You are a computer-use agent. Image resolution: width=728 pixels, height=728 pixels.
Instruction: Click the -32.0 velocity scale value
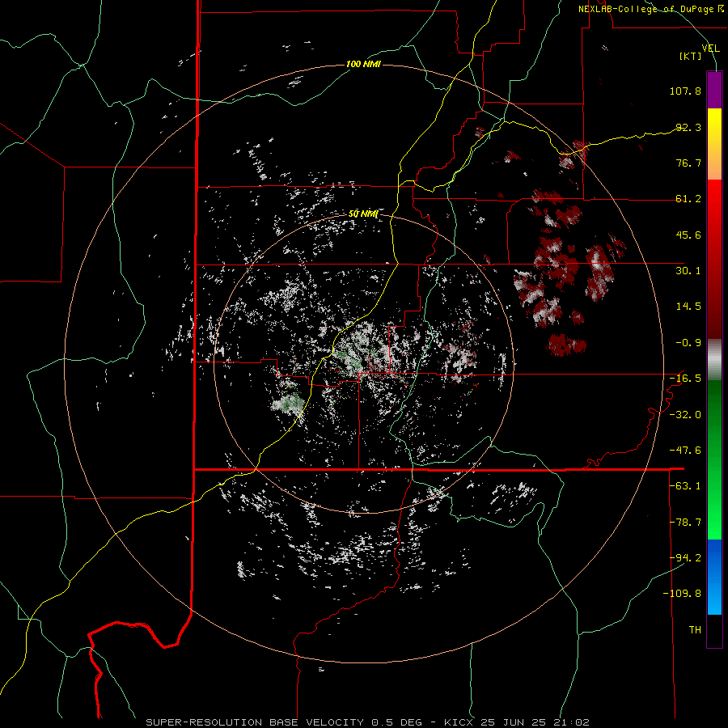[685, 415]
